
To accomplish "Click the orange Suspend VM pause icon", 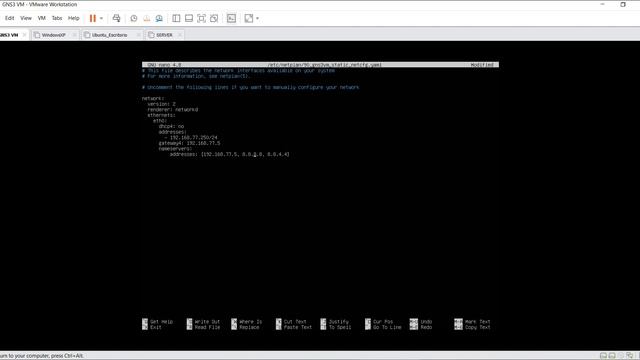I will pos(93,18).
